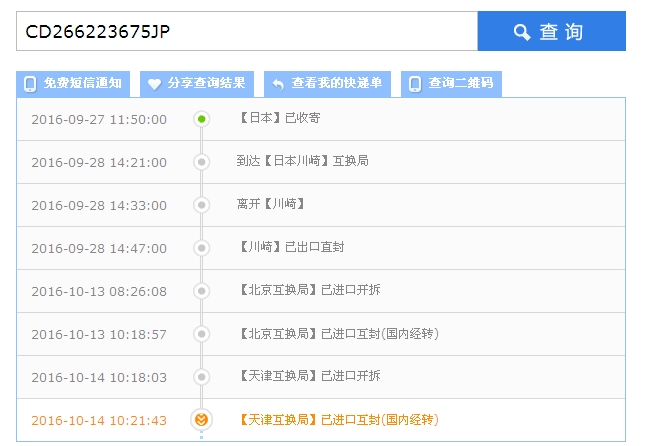Select black text 【北京互换局】已进口互封(国内经转)

(338, 333)
